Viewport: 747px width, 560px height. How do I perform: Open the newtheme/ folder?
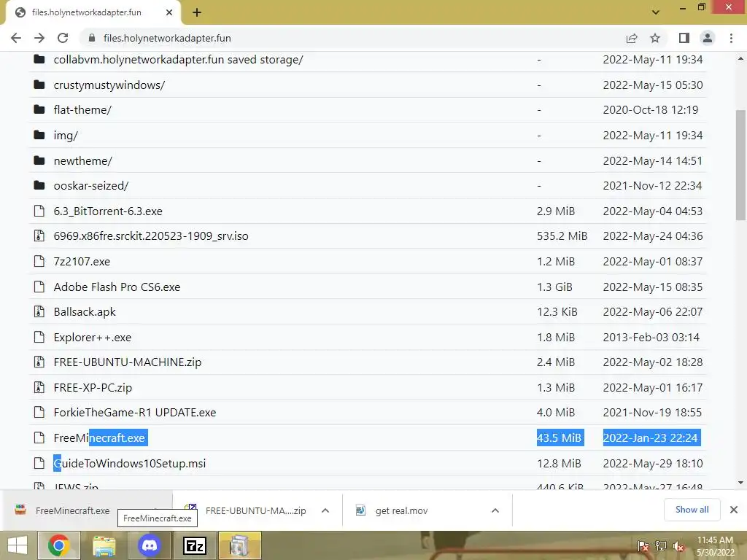pos(83,160)
